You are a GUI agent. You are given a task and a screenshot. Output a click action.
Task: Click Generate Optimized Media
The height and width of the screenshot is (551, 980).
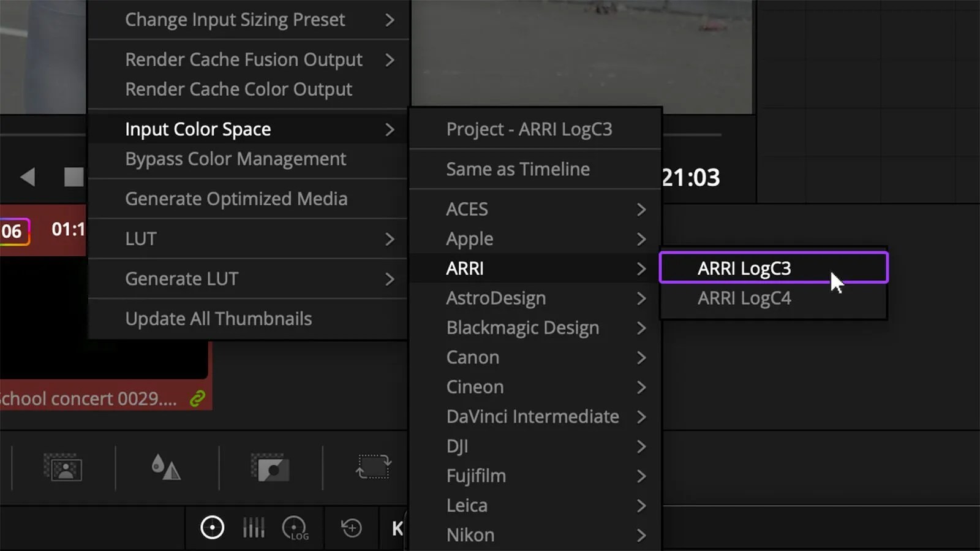(x=249, y=199)
